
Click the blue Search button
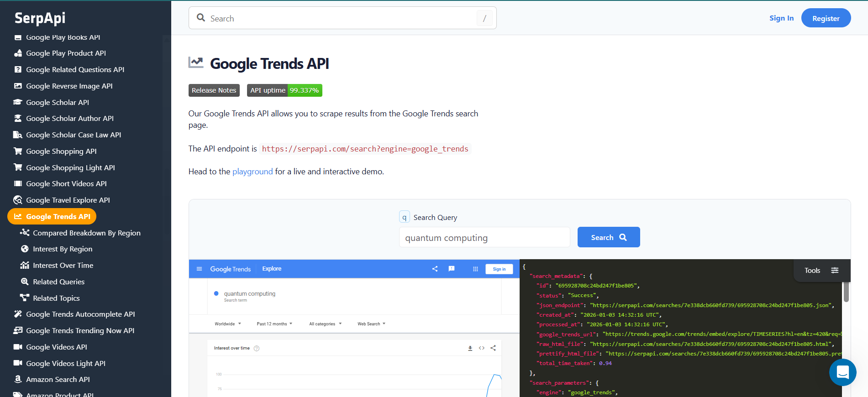(609, 237)
